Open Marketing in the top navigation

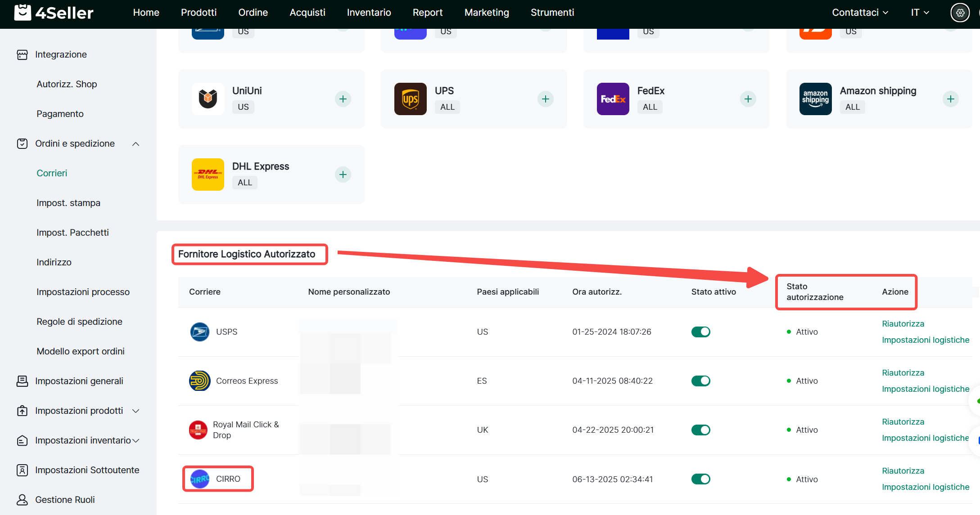coord(487,13)
